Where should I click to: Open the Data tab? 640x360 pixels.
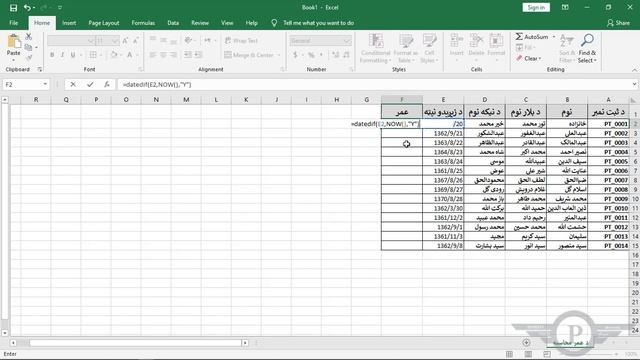point(173,23)
